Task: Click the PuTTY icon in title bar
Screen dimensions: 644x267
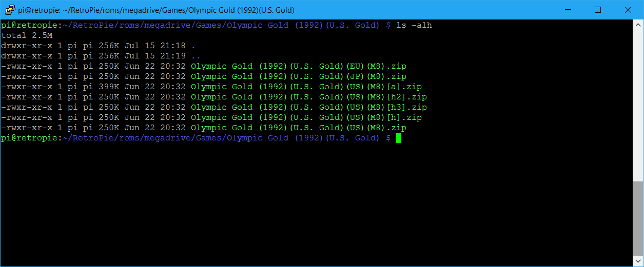Action: [10, 10]
